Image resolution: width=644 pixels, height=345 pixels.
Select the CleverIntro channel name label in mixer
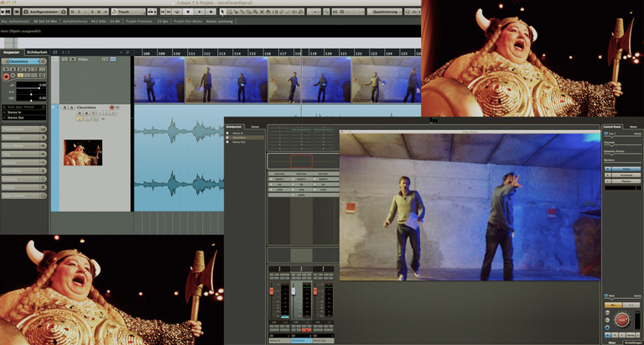point(302,341)
